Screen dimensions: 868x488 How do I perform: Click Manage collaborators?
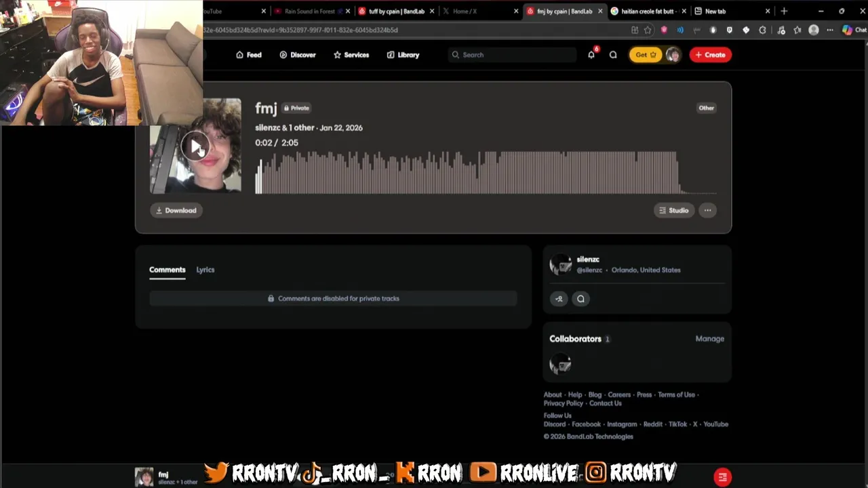[710, 339]
